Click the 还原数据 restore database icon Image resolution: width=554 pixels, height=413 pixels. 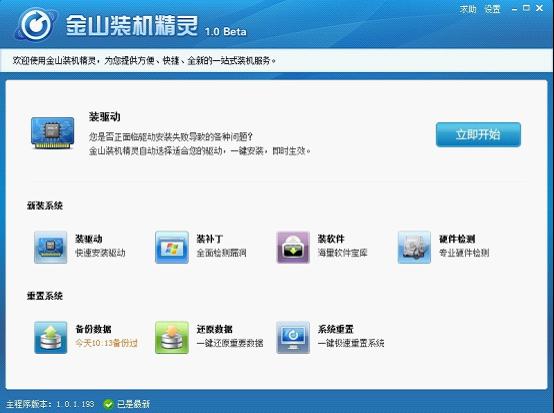click(x=172, y=337)
